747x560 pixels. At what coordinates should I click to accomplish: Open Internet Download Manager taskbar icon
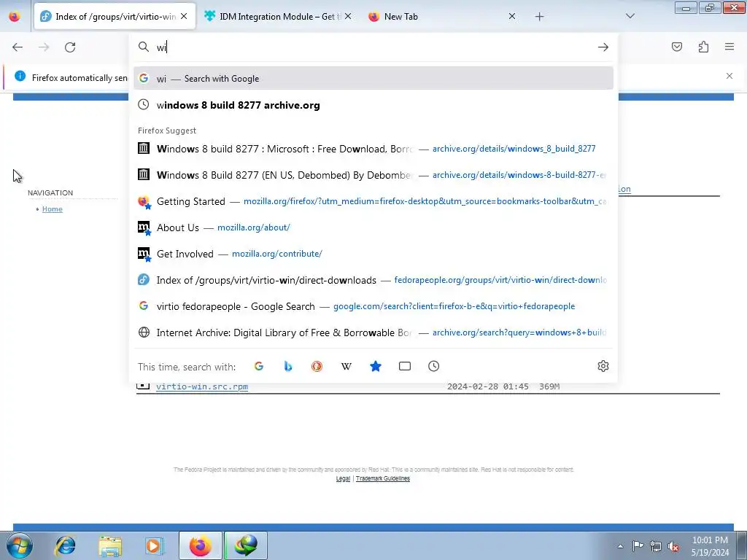pyautogui.click(x=246, y=545)
